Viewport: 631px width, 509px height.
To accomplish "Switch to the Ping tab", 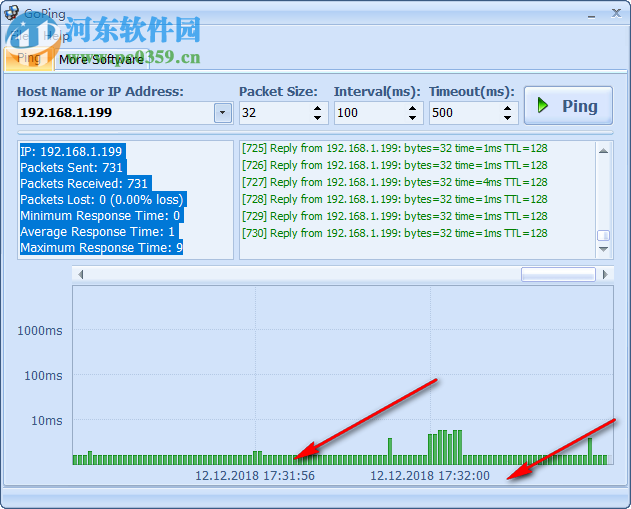I will [29, 59].
